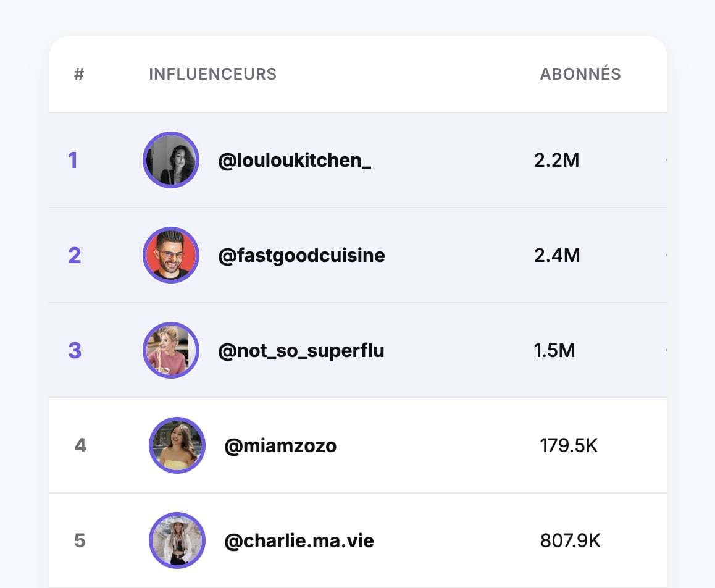Click the 807.9K subscriber count

pyautogui.click(x=570, y=542)
